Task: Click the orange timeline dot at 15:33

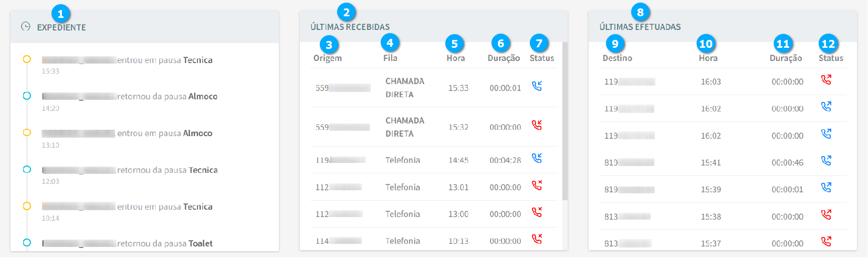Action: (x=27, y=59)
